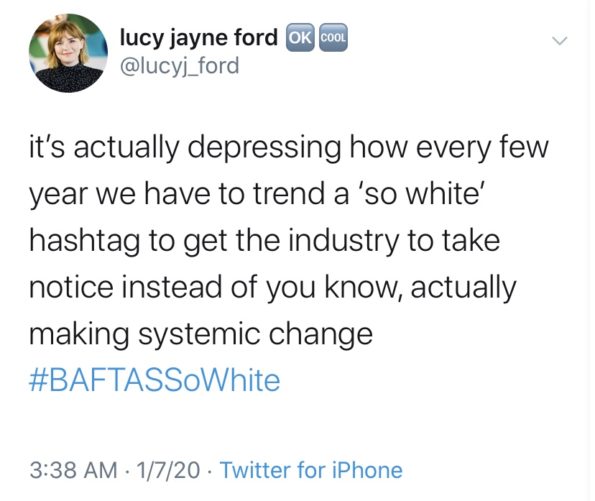Click the word "actually" ending the fourth line

[x=464, y=288]
